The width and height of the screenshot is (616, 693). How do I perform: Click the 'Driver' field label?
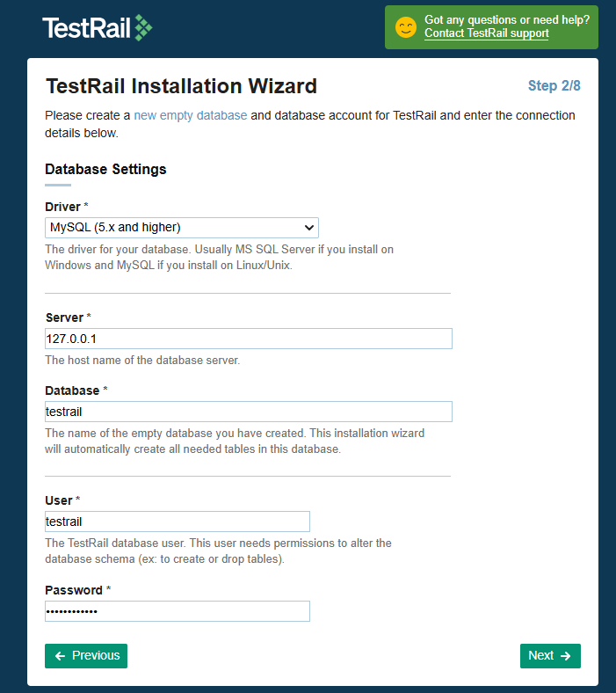point(62,206)
